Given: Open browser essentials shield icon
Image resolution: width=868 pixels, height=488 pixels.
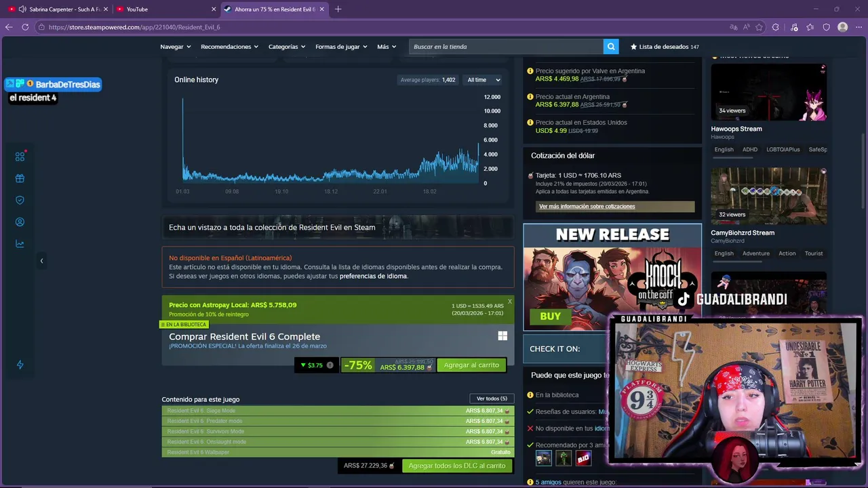Looking at the screenshot, I should coord(827,27).
